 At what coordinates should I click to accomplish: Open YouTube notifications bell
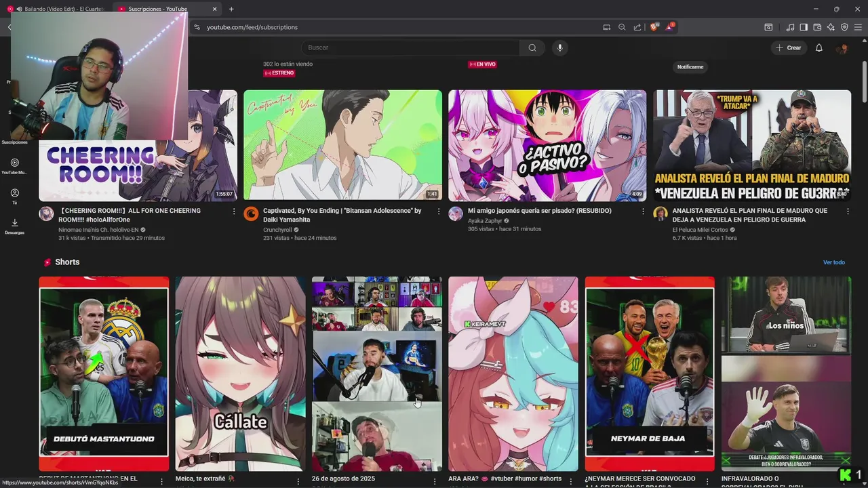click(818, 47)
